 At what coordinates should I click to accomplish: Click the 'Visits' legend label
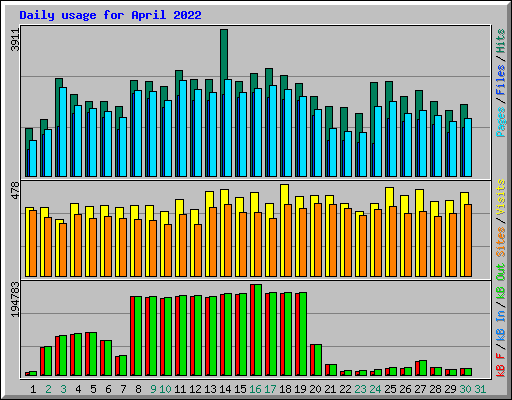pos(500,198)
